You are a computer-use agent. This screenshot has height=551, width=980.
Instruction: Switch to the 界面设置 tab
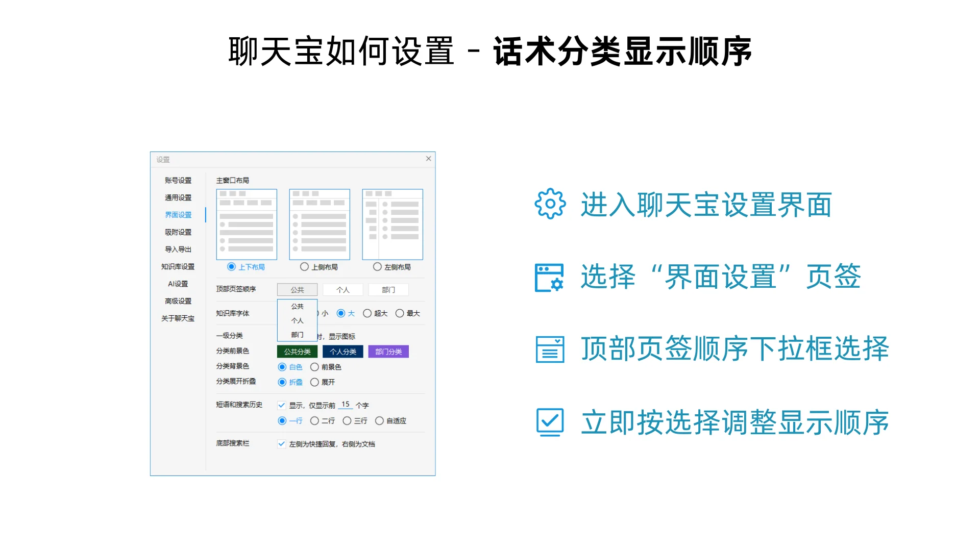click(x=178, y=215)
